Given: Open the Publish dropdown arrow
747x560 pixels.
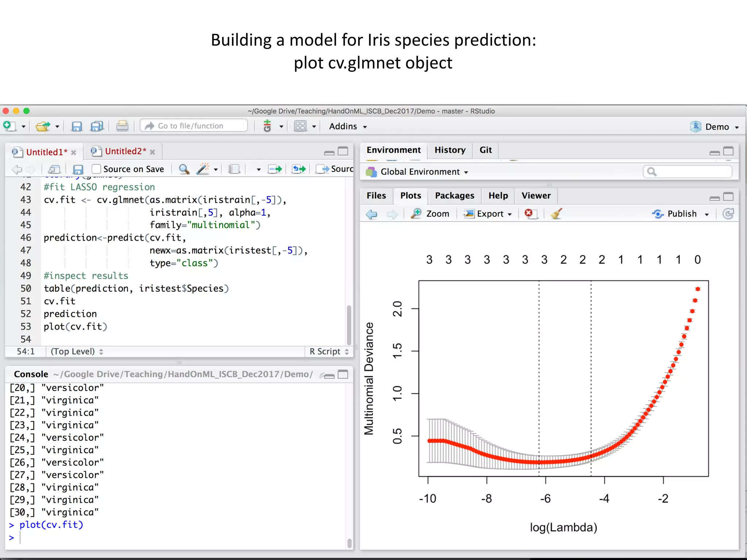Looking at the screenshot, I should 707,214.
